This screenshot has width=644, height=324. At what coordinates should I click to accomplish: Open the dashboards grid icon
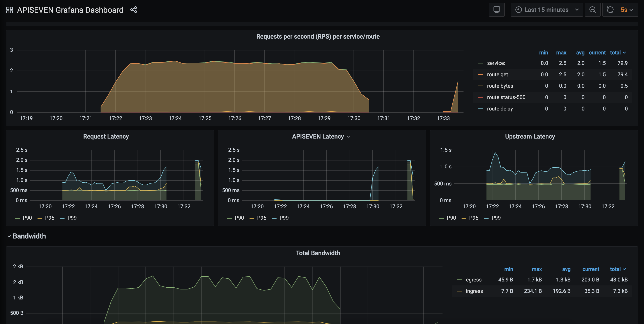[9, 10]
